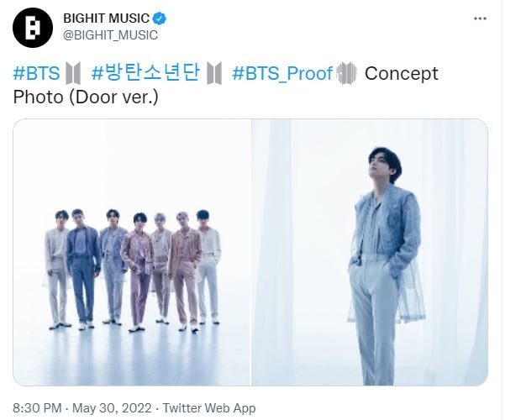The width and height of the screenshot is (505, 420).
Task: Follow the #BTS_Proof hashtag link
Action: tap(282, 74)
